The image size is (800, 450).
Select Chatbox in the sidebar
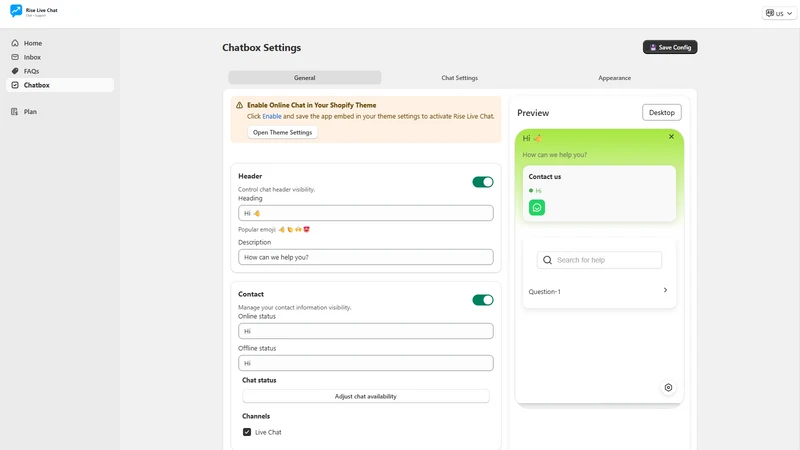click(x=60, y=85)
